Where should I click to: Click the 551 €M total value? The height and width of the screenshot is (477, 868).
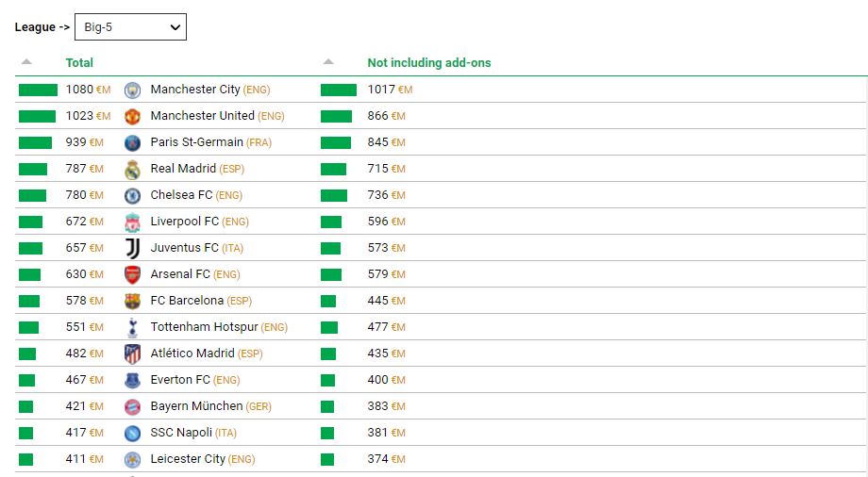(85, 327)
